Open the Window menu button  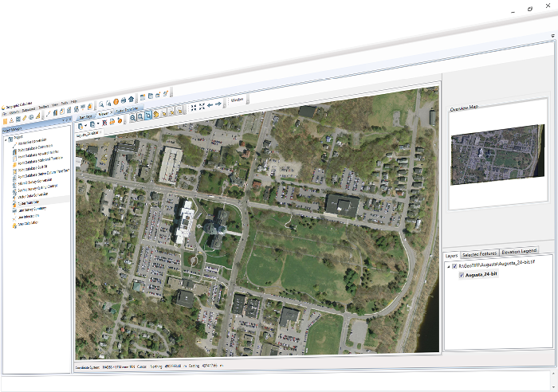click(237, 100)
